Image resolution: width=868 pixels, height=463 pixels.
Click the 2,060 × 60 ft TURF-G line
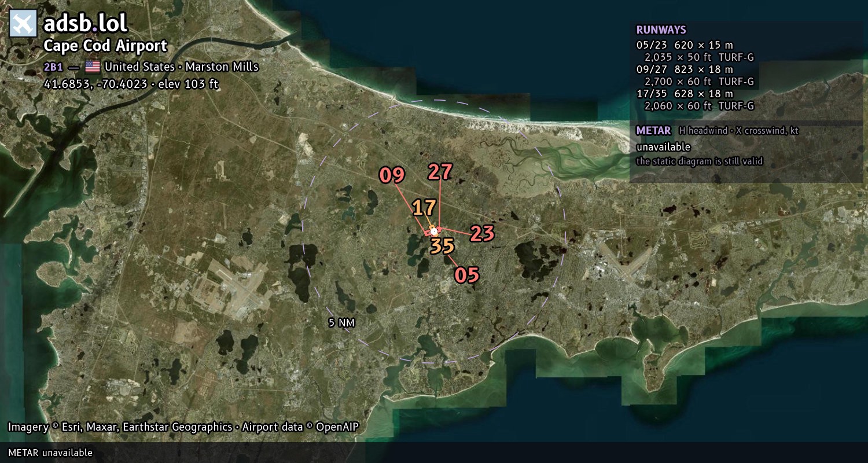699,106
